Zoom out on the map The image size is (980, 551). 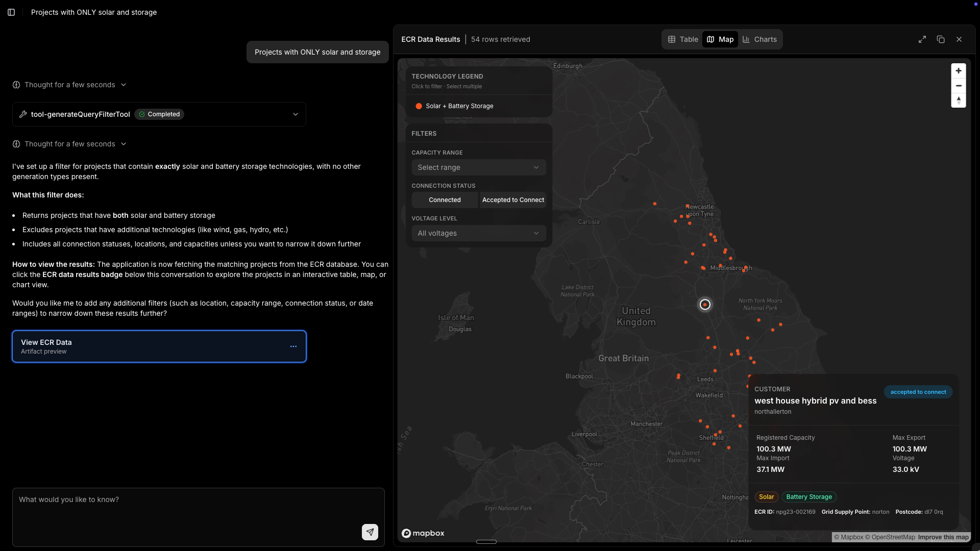tap(959, 86)
